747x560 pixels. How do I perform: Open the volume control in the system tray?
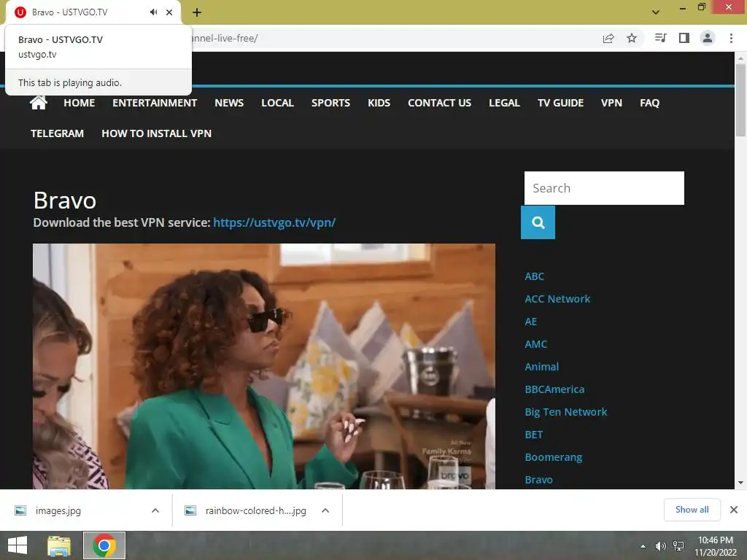(660, 546)
